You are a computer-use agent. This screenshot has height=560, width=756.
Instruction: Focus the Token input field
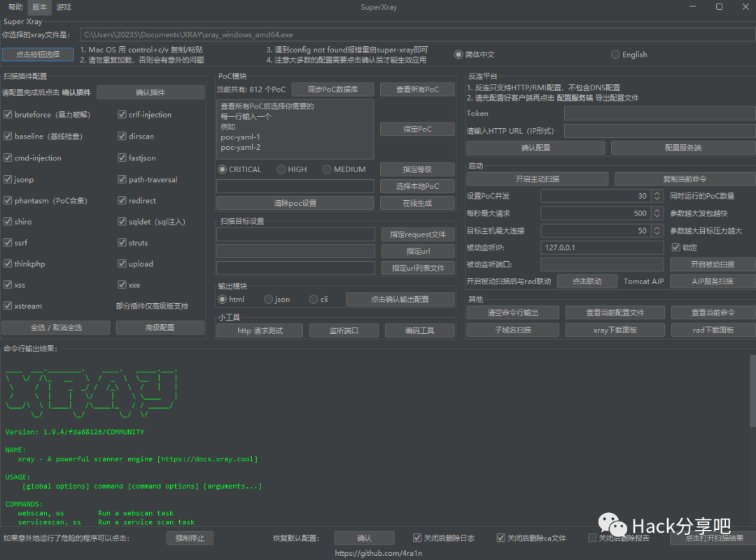[x=659, y=113]
